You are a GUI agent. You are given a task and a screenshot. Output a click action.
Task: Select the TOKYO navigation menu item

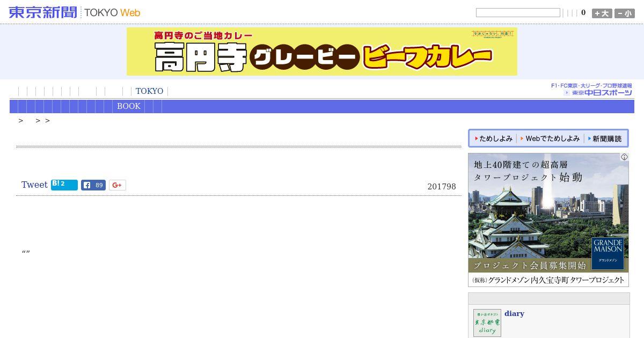click(149, 91)
